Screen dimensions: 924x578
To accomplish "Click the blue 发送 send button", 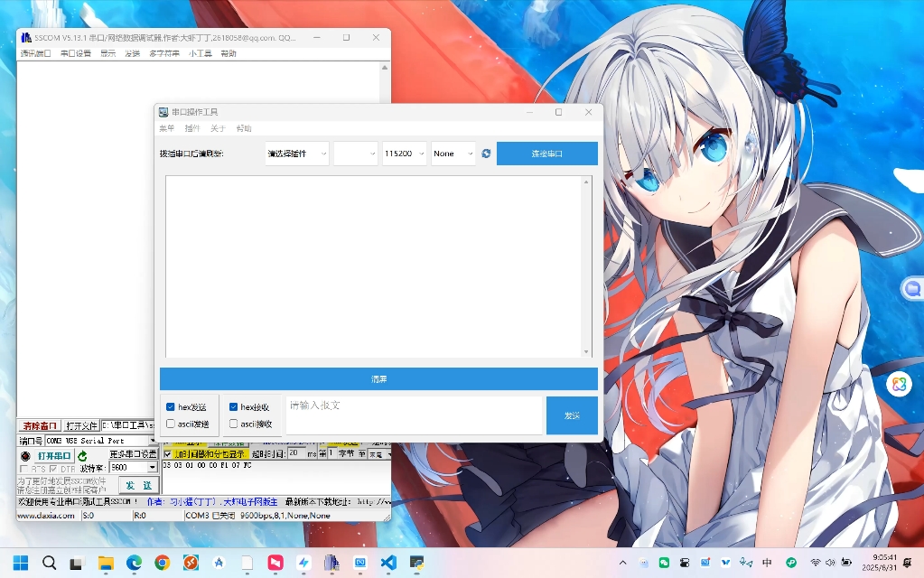I will (572, 415).
